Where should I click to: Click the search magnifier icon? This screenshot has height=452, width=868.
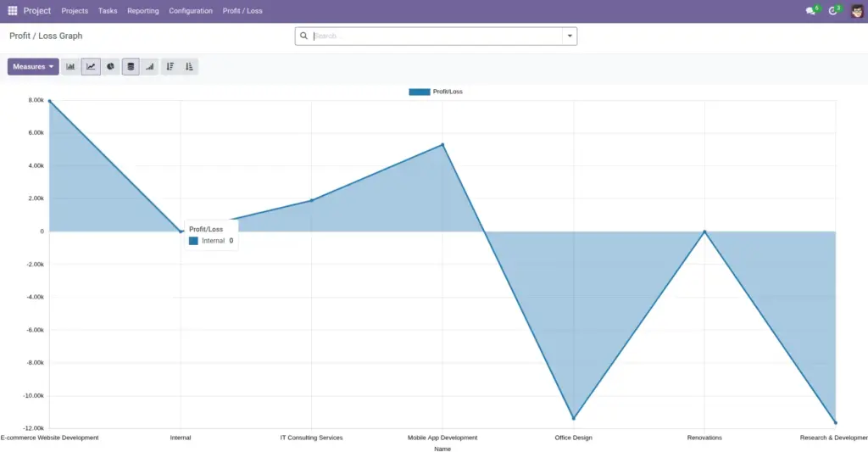click(x=304, y=36)
